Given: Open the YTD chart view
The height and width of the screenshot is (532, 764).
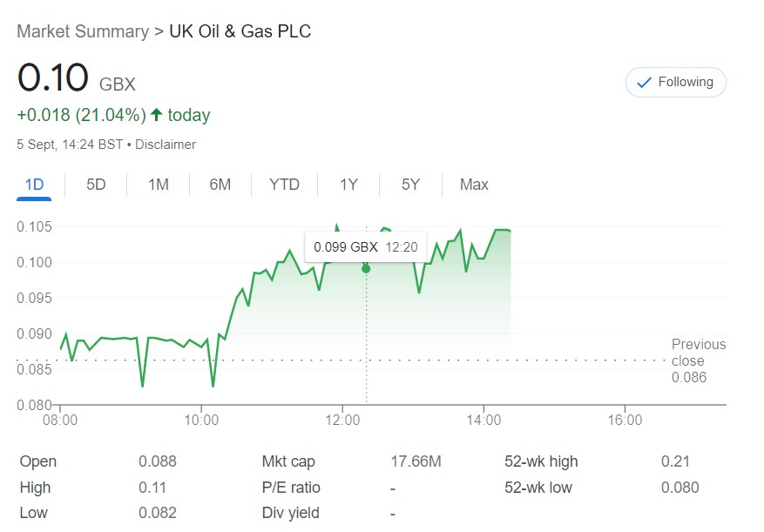Looking at the screenshot, I should [x=284, y=185].
